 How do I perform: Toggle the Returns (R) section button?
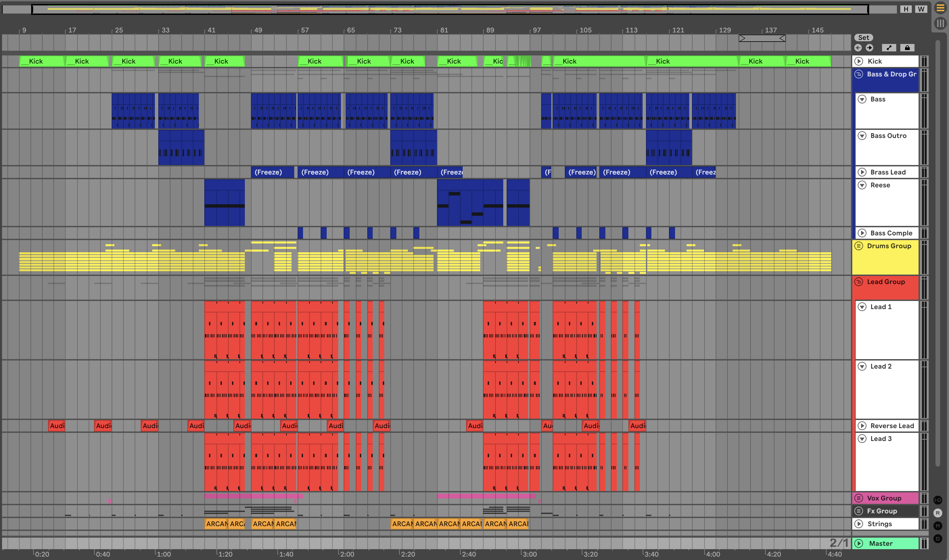938,513
